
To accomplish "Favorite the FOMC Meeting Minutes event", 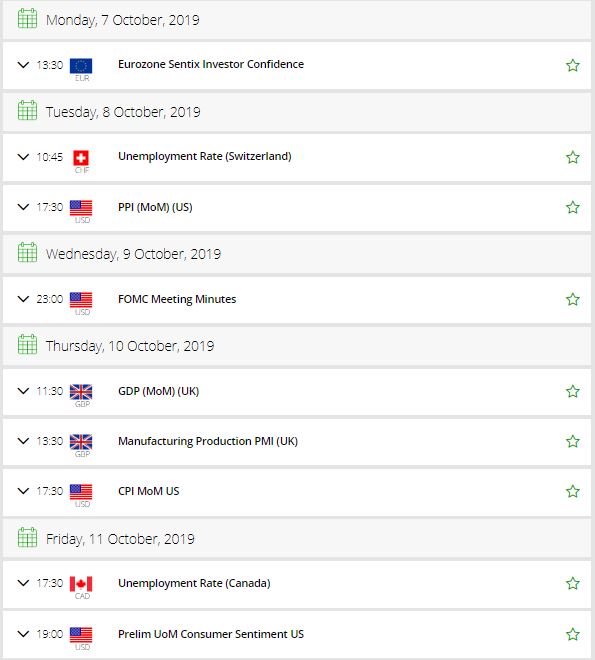I will [572, 299].
